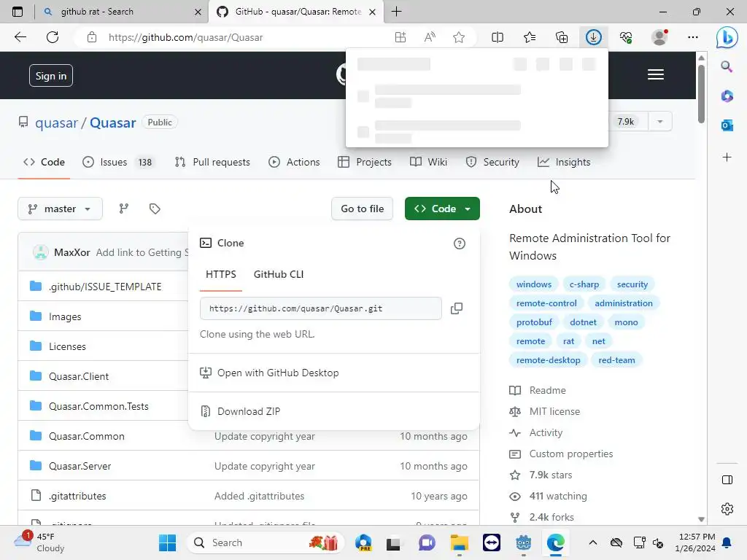Open the Projects tab
Image resolution: width=747 pixels, height=560 pixels.
(365, 163)
